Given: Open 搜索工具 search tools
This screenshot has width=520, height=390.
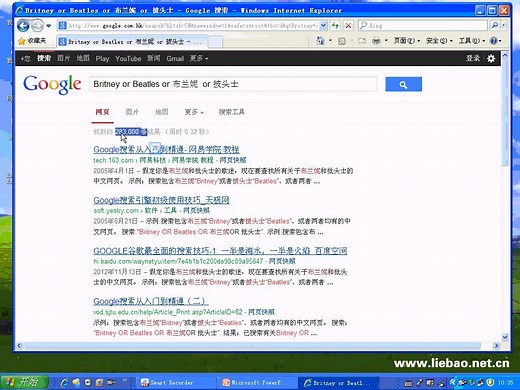Looking at the screenshot, I should pyautogui.click(x=232, y=112).
